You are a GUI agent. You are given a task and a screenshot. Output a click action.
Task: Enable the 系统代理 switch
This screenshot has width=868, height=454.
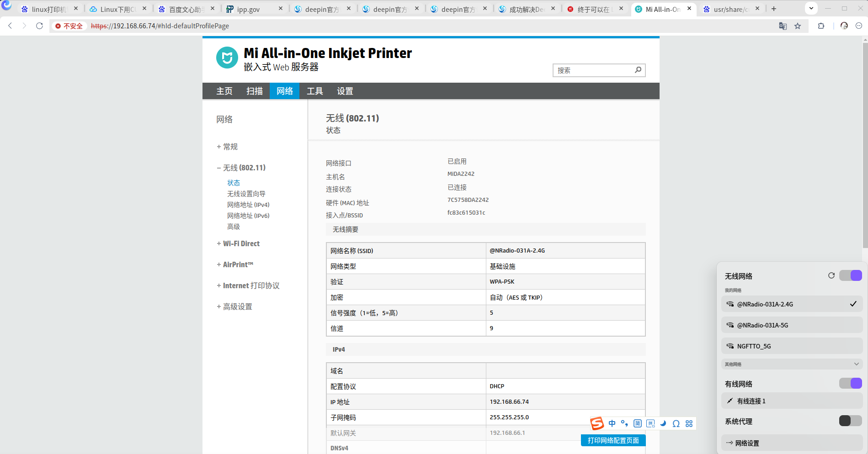[x=851, y=421]
